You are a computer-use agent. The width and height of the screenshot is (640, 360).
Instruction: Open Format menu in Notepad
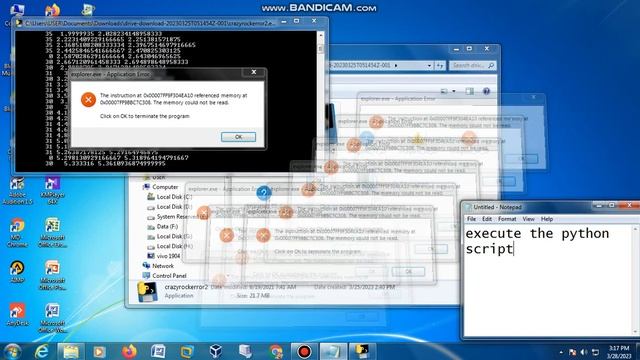[x=507, y=219]
